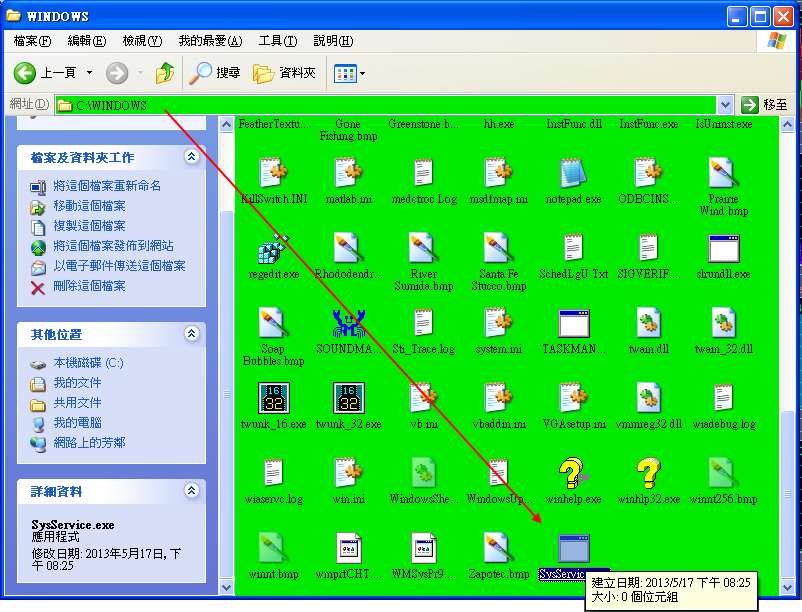The height and width of the screenshot is (612, 802).
Task: Collapse the 其他位置 panel
Action: tap(191, 333)
